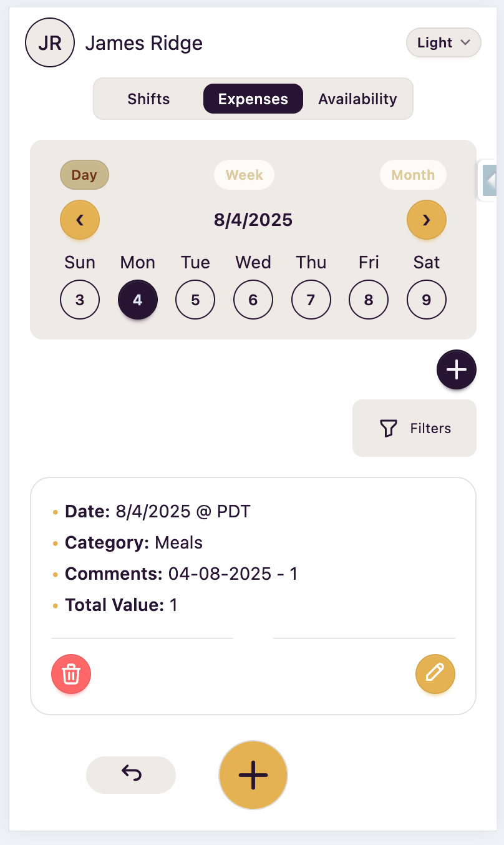Switch to Week view

pyautogui.click(x=244, y=175)
